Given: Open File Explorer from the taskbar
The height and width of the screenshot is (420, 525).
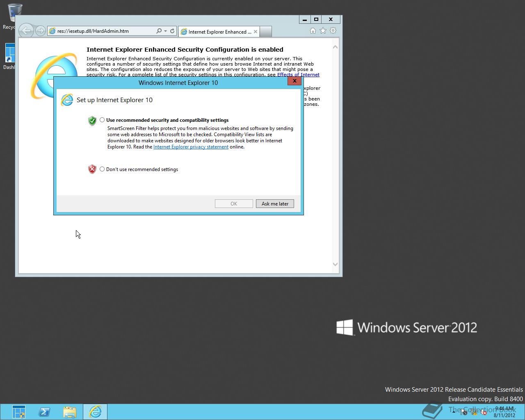Looking at the screenshot, I should (x=70, y=412).
